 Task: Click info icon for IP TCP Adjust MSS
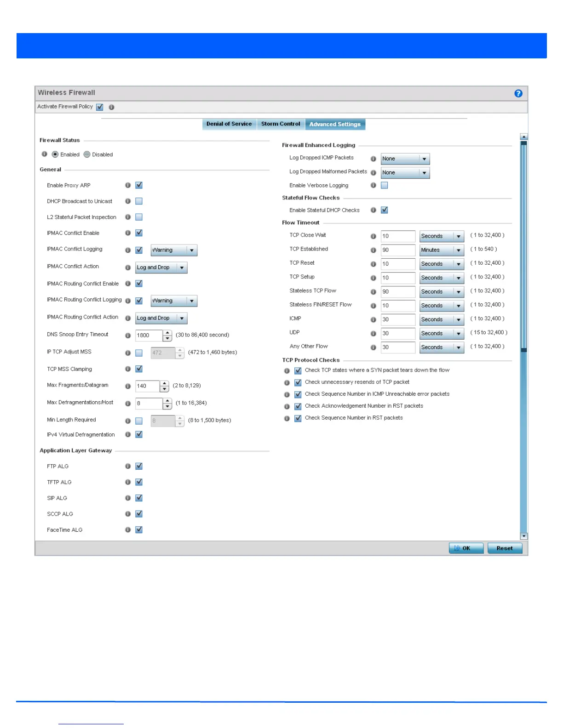click(x=128, y=353)
